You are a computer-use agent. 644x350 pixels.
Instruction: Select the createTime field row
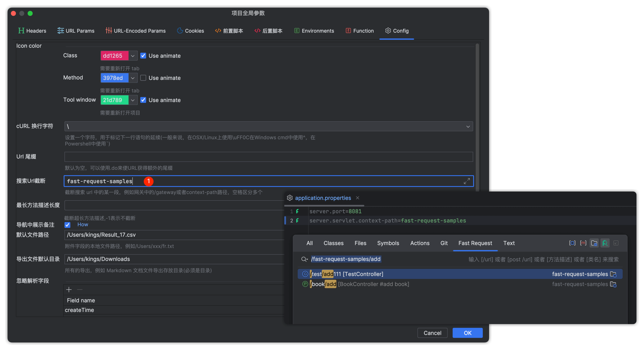[174, 310]
